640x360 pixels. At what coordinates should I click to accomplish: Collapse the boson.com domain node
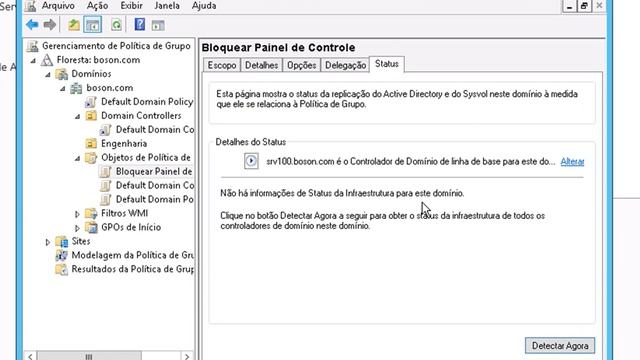[x=62, y=89]
